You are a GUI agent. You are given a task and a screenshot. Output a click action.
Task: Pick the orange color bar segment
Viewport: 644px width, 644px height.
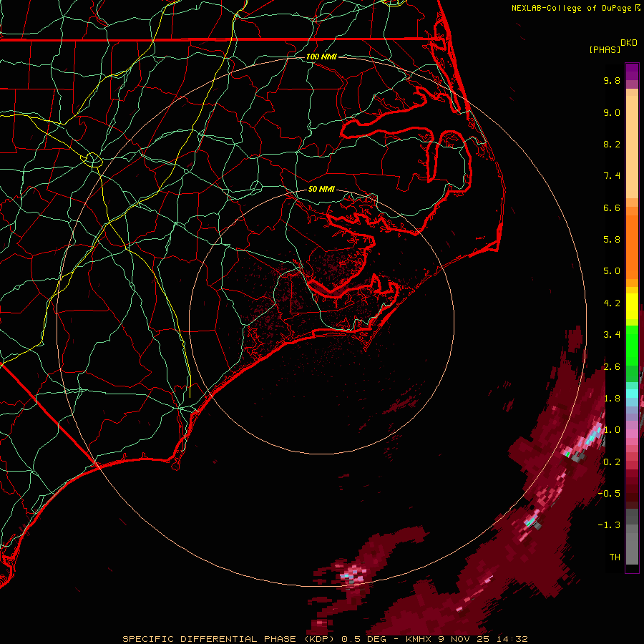tap(632, 247)
